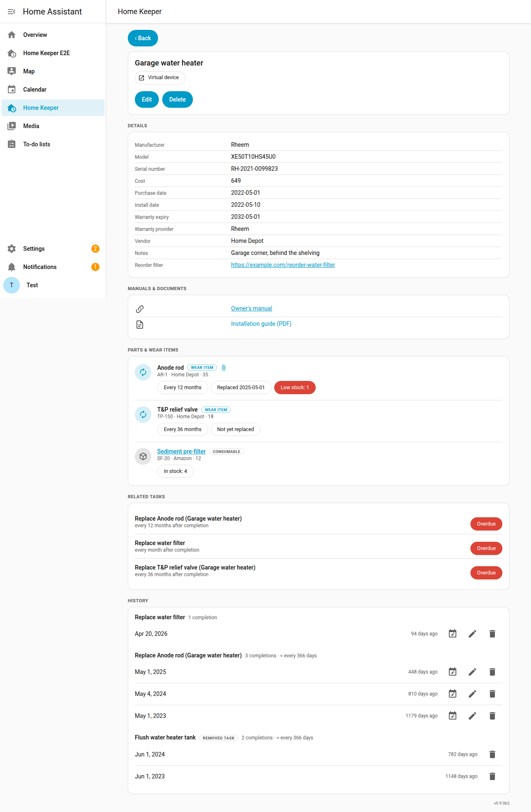The width and height of the screenshot is (531, 812).
Task: Click Edit for Garage water heater
Action: pyautogui.click(x=147, y=99)
